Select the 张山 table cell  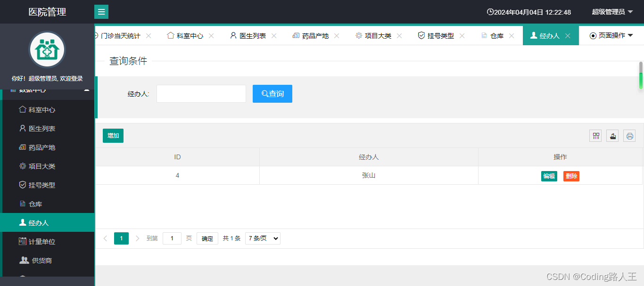click(x=369, y=175)
